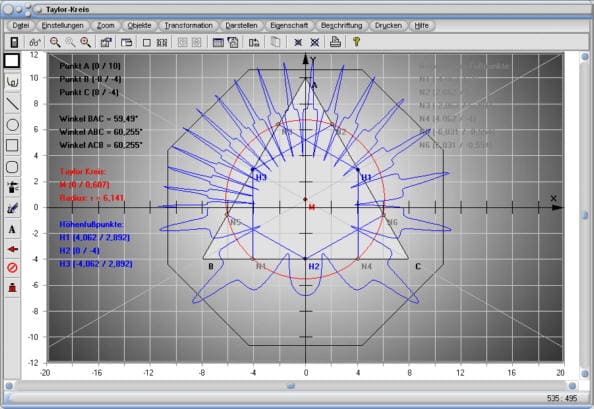The width and height of the screenshot is (594, 409).
Task: Select the red stamp tool
Action: (12, 287)
